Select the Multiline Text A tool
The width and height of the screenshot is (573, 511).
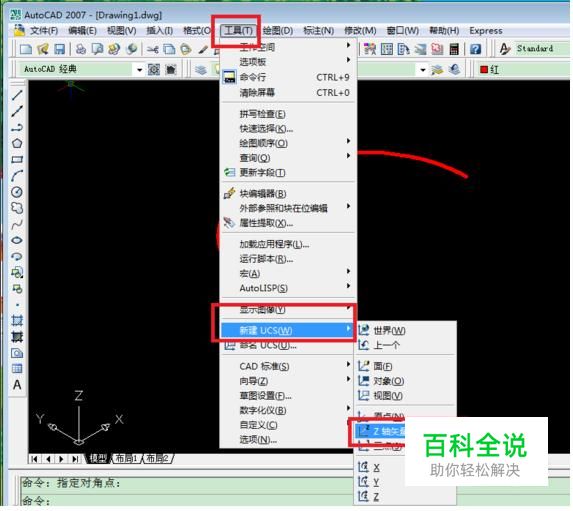(x=17, y=385)
